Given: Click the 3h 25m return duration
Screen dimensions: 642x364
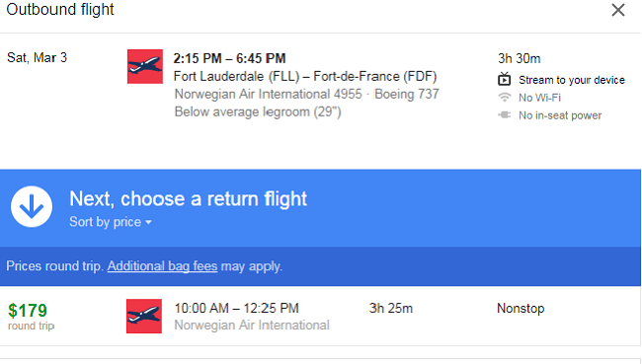Looking at the screenshot, I should (390, 309).
